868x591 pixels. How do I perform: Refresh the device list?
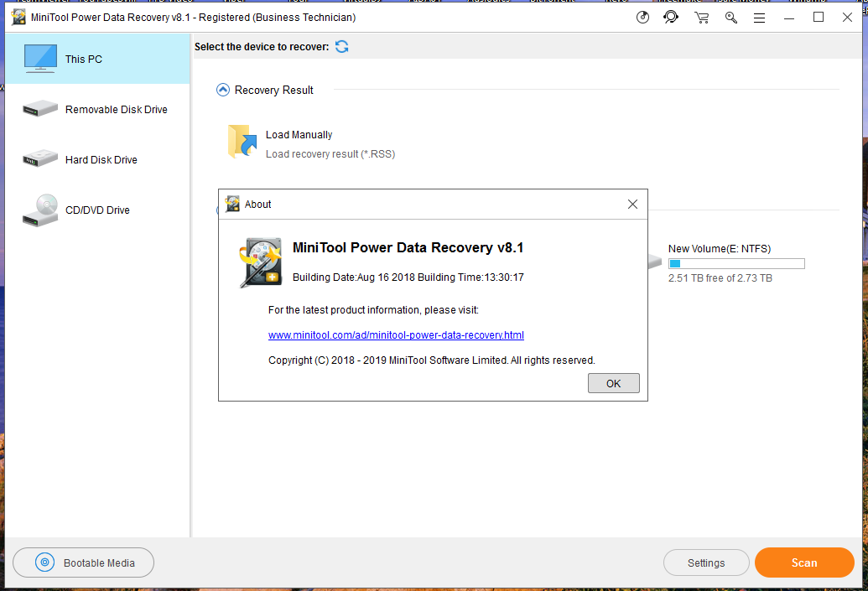(x=341, y=46)
